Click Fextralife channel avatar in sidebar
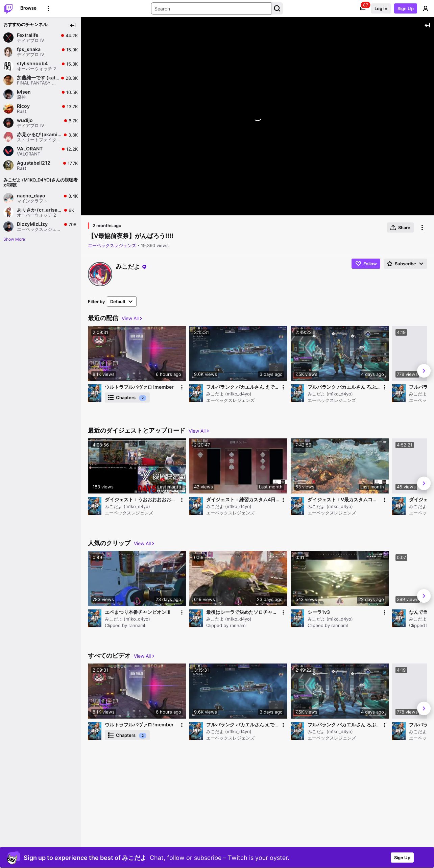Screen dimensions: 434x868 (x=8, y=38)
